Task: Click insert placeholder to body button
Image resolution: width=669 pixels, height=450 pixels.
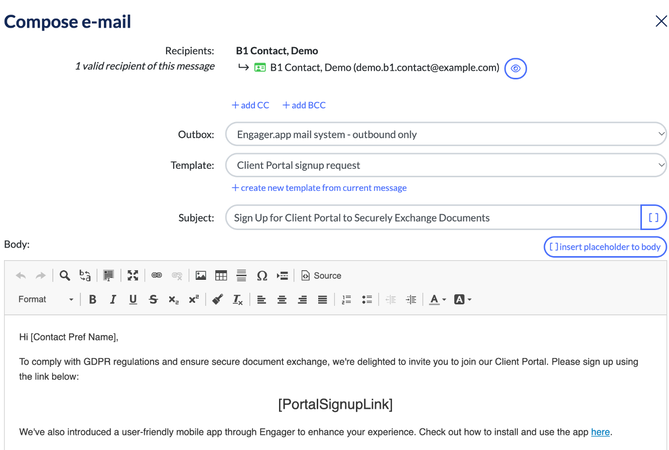Action: coord(605,247)
